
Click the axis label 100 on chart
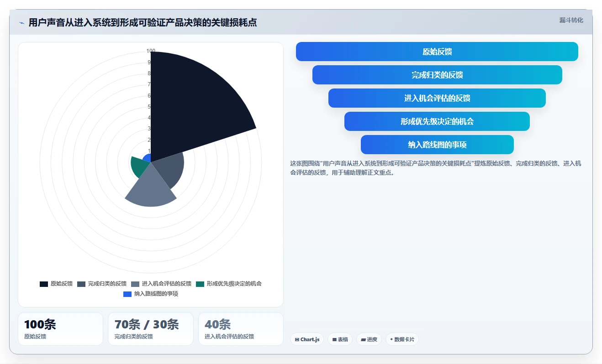click(151, 51)
